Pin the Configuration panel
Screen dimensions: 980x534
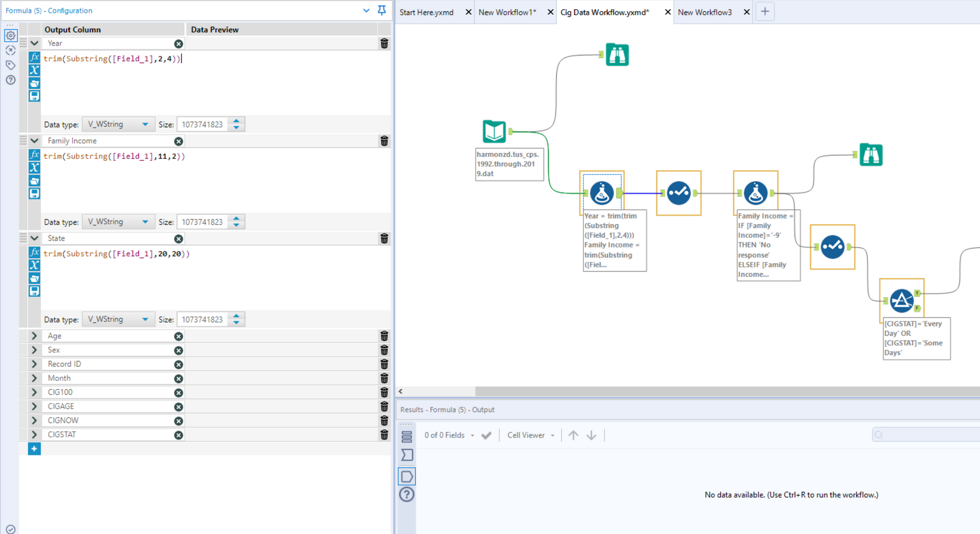[x=382, y=10]
